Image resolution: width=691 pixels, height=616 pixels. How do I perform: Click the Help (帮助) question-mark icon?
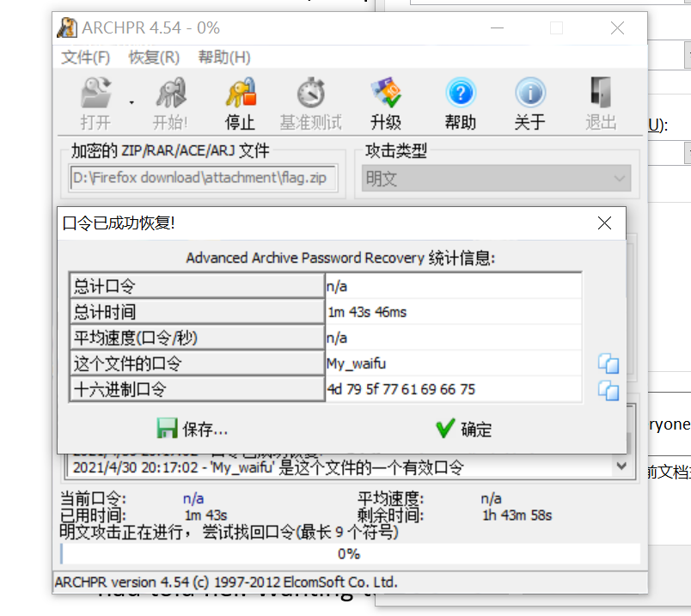point(461,93)
